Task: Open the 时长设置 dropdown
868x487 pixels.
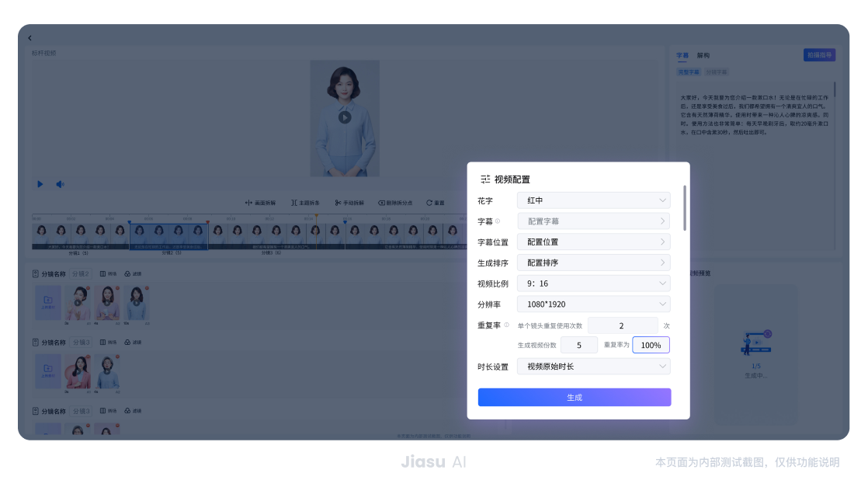Action: coord(593,366)
